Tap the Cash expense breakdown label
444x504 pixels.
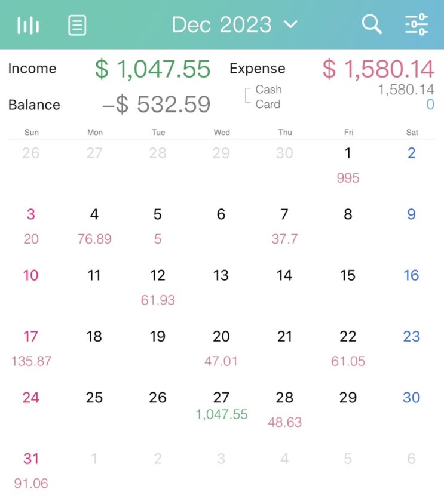pos(268,90)
